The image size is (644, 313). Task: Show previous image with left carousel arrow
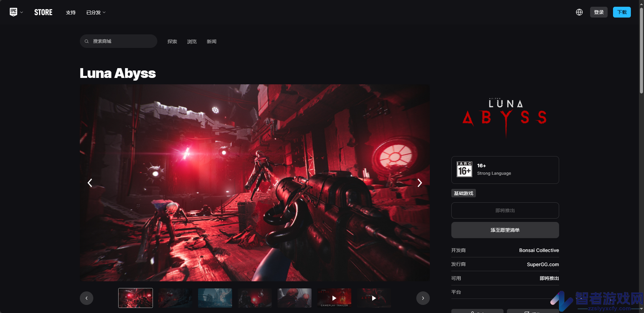[x=90, y=183]
